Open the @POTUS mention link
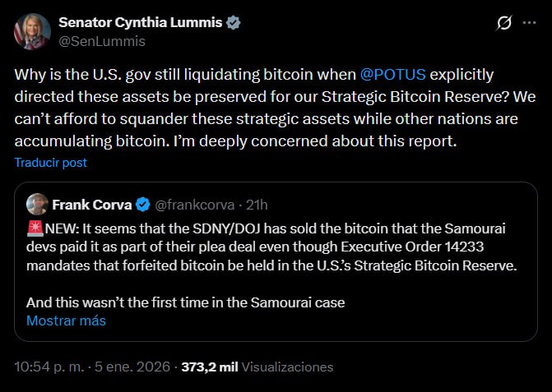Screen dimensions: 552x392 click(x=392, y=75)
